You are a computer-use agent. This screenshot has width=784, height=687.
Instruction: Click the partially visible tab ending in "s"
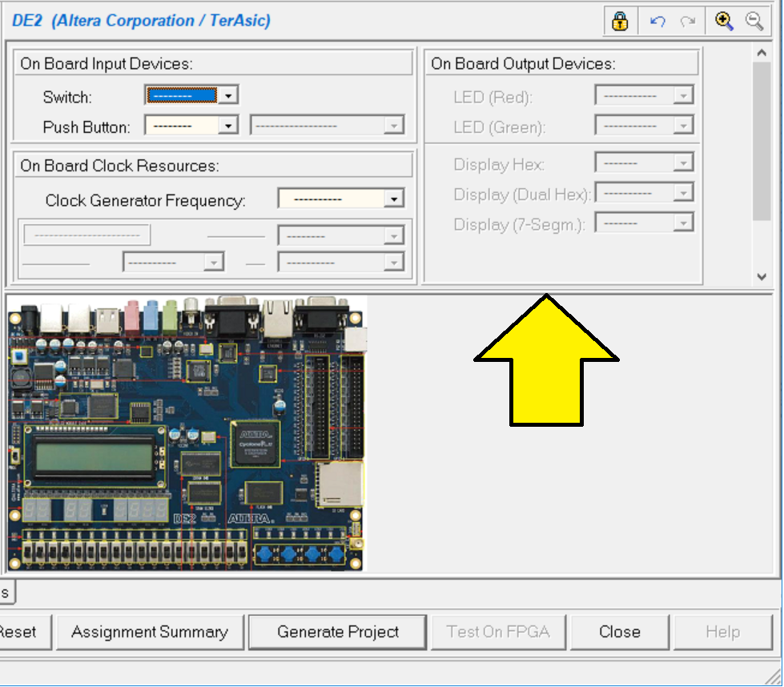7,593
